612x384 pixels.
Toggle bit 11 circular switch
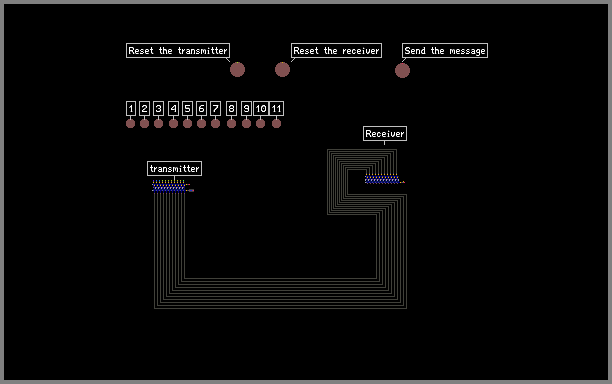click(276, 123)
